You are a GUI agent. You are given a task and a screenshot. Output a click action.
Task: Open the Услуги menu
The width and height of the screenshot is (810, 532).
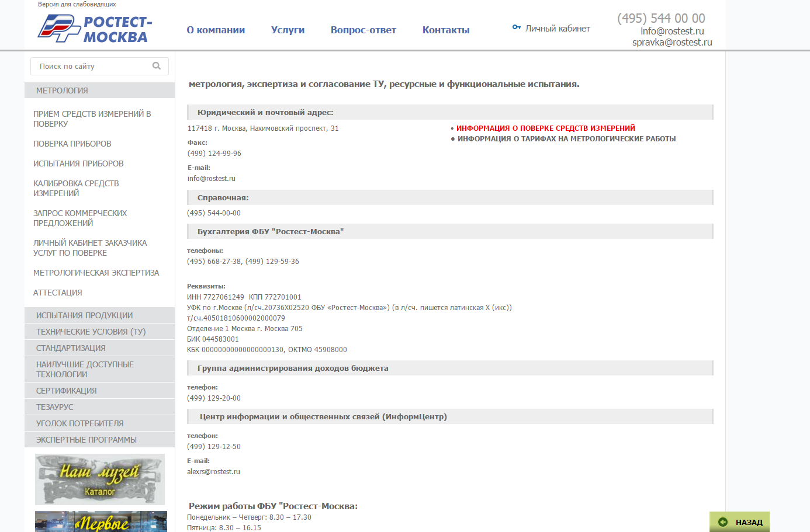(288, 30)
